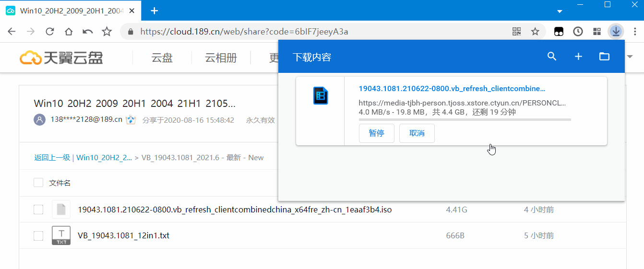The width and height of the screenshot is (644, 269).
Task: Click the TXT file icon
Action: click(x=61, y=235)
